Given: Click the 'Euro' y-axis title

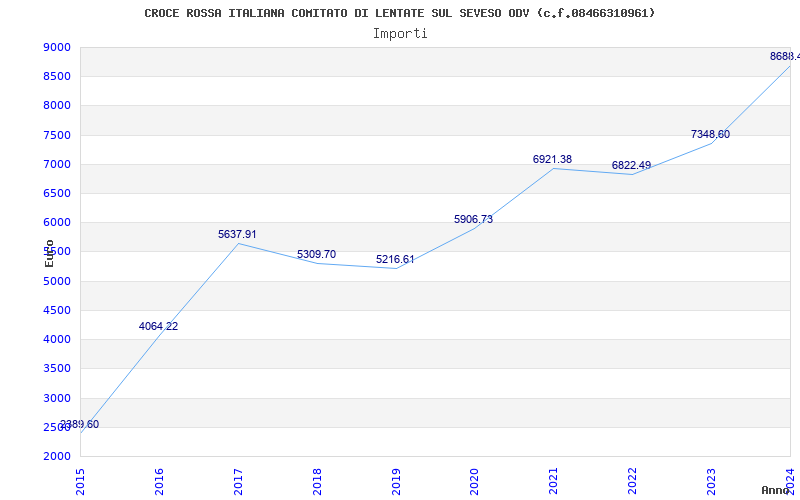Looking at the screenshot, I should coord(49,254).
